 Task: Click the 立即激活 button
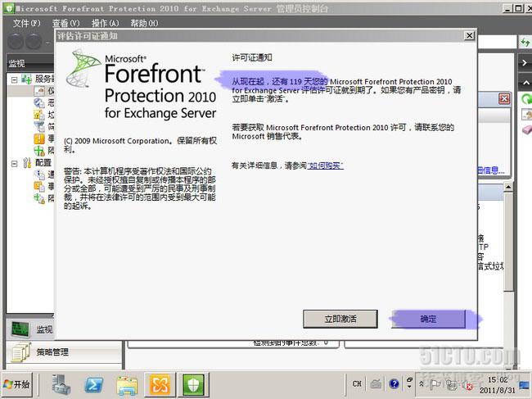pyautogui.click(x=340, y=319)
